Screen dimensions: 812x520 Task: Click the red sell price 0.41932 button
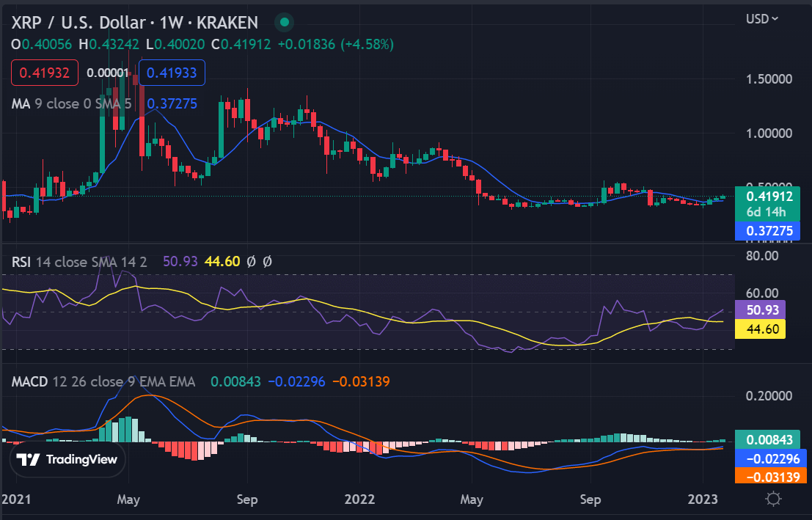(x=45, y=73)
